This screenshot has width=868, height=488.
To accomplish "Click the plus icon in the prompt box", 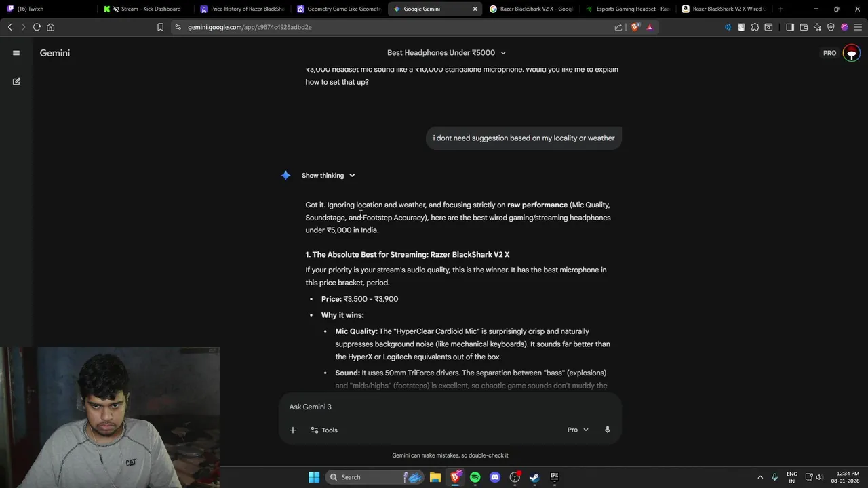I will click(293, 430).
